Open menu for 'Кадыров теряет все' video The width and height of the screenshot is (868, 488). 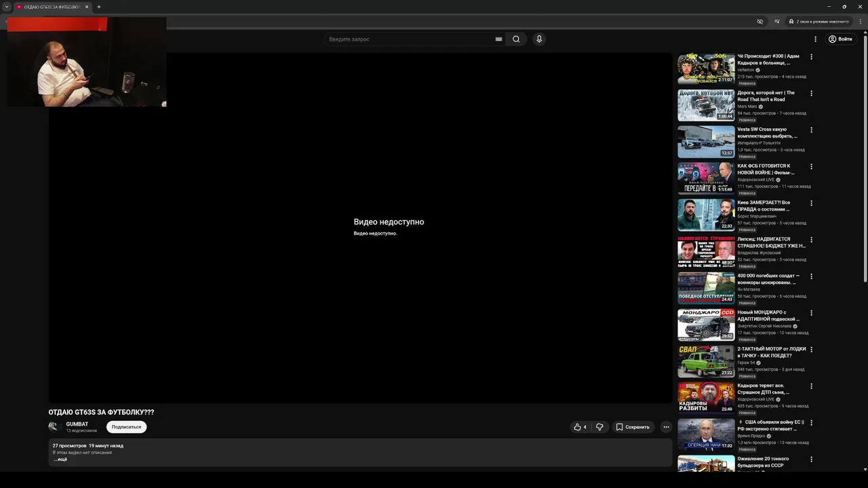pyautogui.click(x=811, y=386)
